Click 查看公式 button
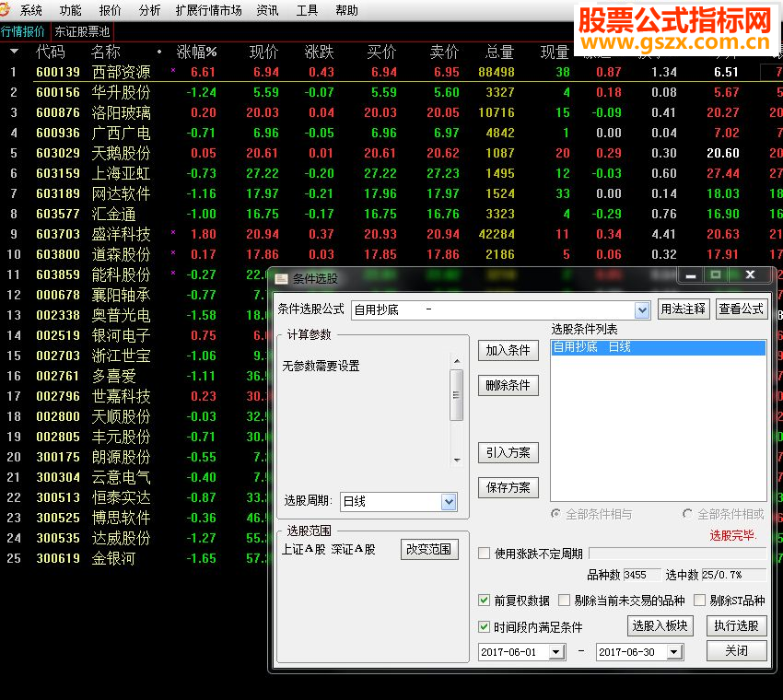This screenshot has width=783, height=700. coord(741,309)
